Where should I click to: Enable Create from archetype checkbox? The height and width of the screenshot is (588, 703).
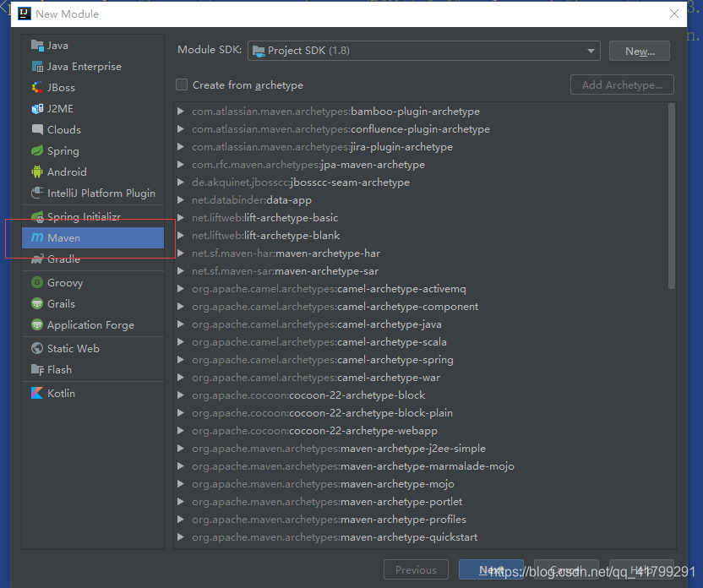coord(182,84)
